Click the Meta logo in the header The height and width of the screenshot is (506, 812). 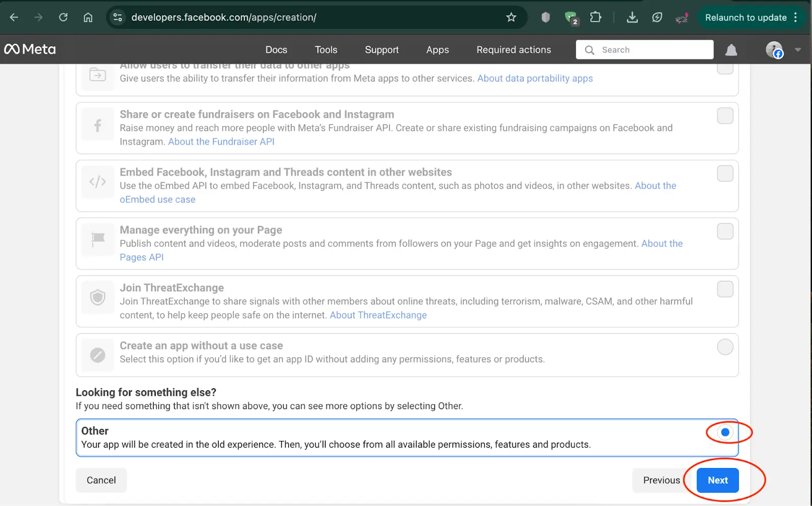tap(30, 49)
